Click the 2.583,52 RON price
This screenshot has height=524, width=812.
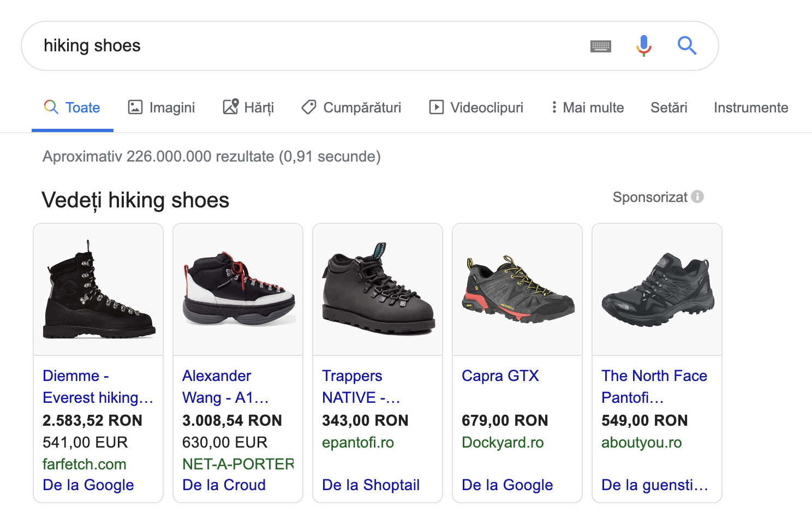click(93, 420)
